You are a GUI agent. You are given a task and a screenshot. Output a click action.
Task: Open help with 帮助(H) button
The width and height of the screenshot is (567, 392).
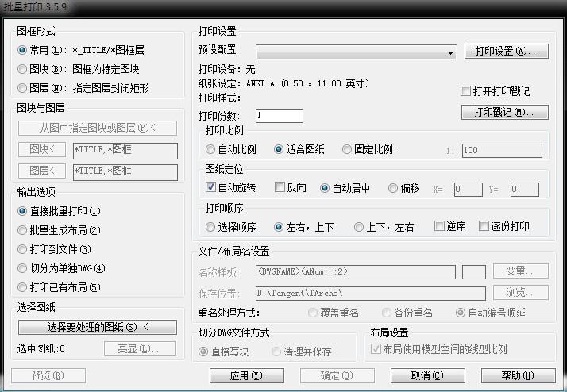[x=519, y=376]
